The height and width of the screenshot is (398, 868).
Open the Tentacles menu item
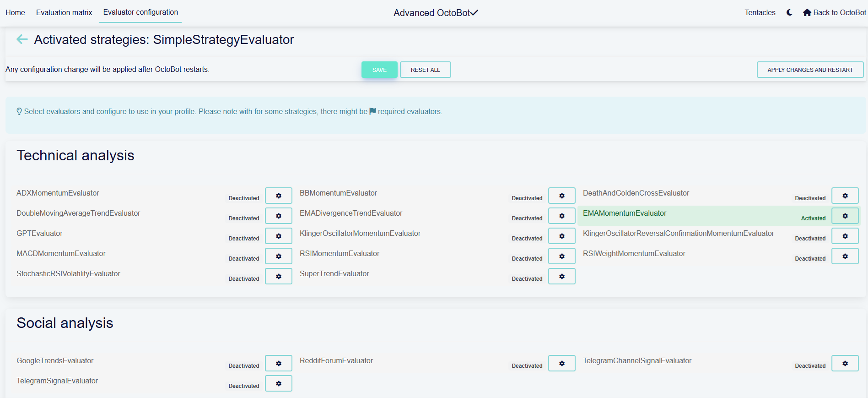click(x=760, y=12)
